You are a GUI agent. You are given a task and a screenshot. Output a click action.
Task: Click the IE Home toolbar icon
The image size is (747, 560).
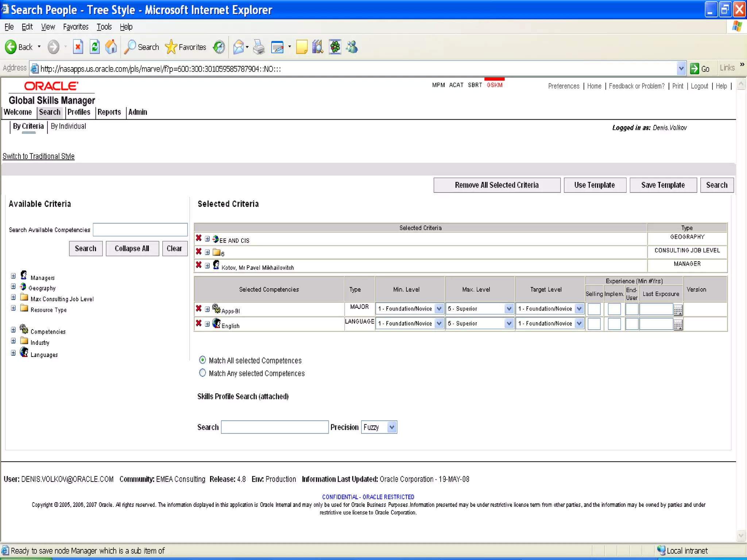click(x=111, y=47)
